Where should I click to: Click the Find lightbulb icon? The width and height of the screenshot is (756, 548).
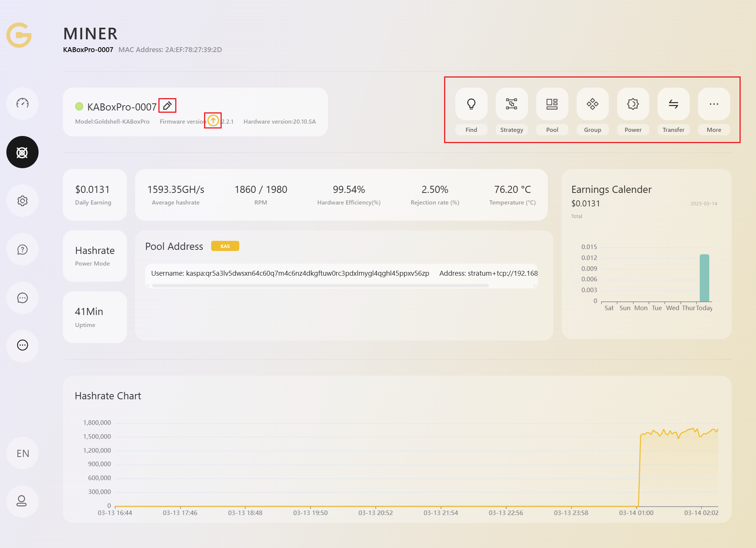(471, 104)
